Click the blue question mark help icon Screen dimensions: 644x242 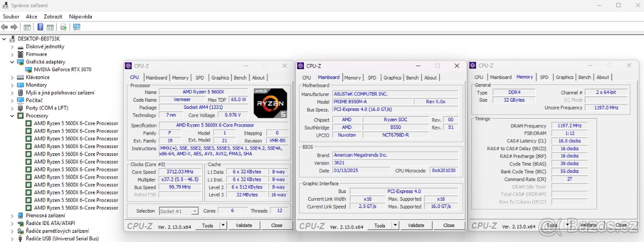(x=40, y=27)
